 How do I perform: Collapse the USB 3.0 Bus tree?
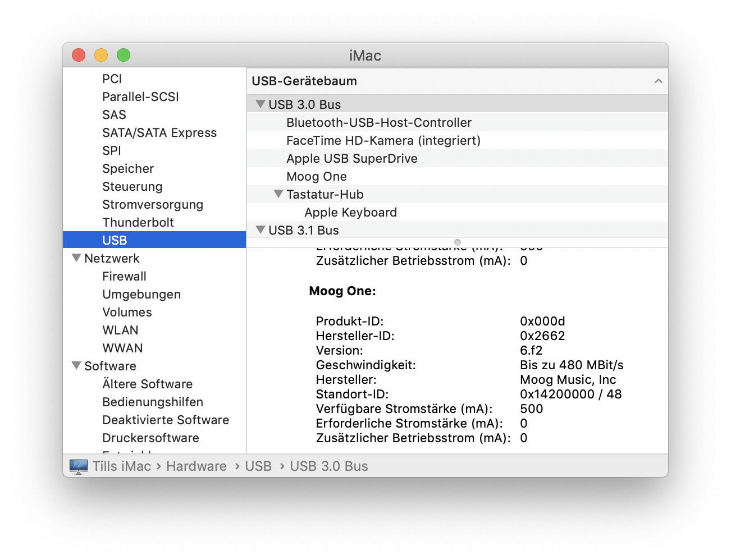tap(260, 104)
